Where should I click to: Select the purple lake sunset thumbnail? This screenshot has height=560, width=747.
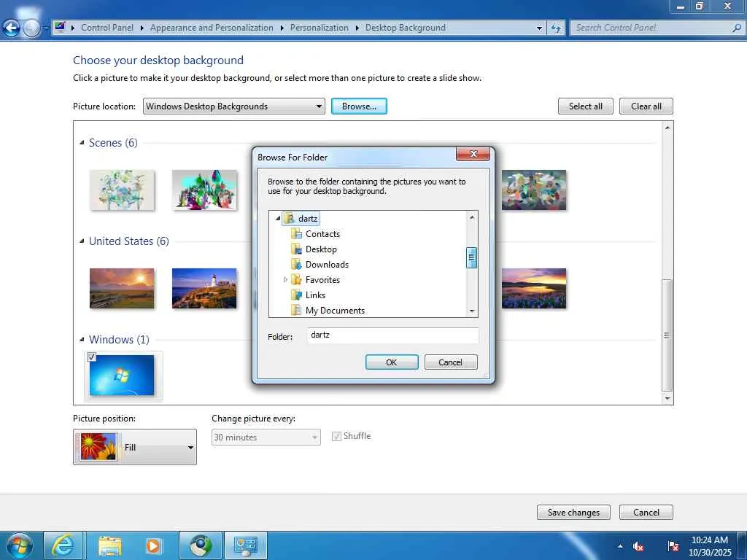point(534,288)
